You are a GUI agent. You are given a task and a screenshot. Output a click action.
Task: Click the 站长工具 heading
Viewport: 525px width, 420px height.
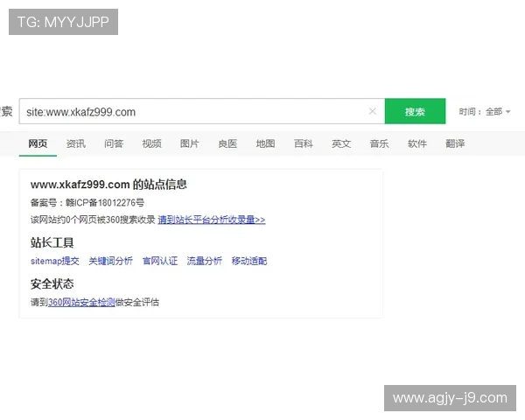(52, 242)
